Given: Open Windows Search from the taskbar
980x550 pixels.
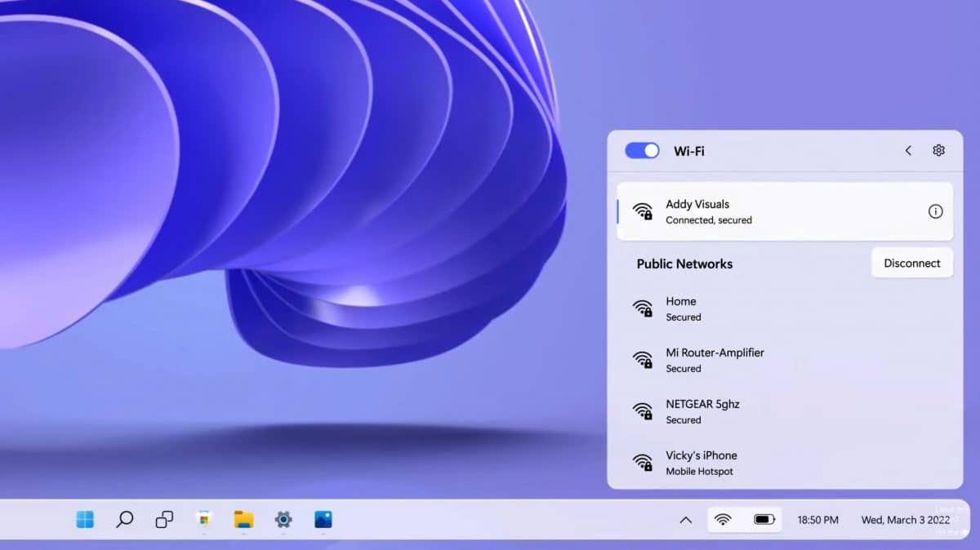Looking at the screenshot, I should (123, 520).
